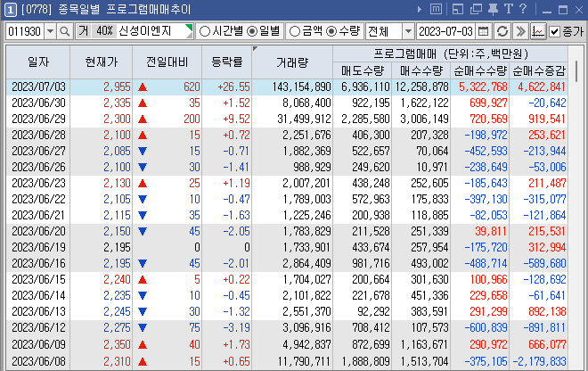Viewport: 588px width, 371px height.
Task: Click the stock code field 011930
Action: (x=25, y=31)
